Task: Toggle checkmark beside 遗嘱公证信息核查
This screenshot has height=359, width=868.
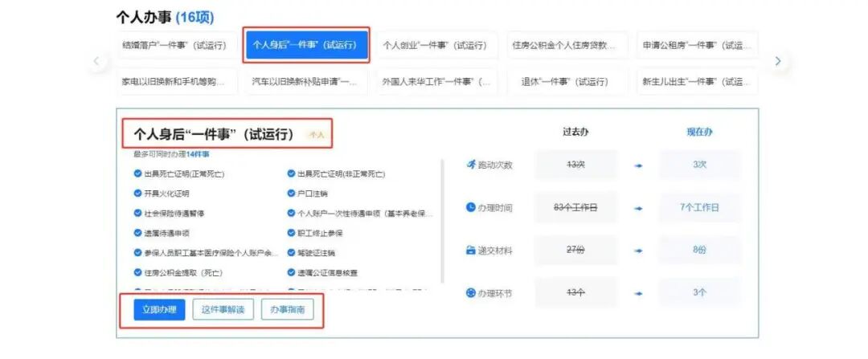Action: pyautogui.click(x=291, y=273)
